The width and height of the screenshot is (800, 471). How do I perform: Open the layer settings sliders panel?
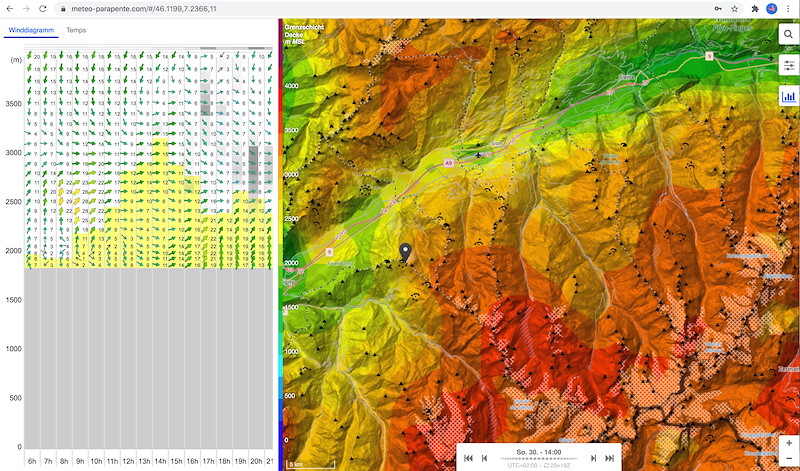788,65
